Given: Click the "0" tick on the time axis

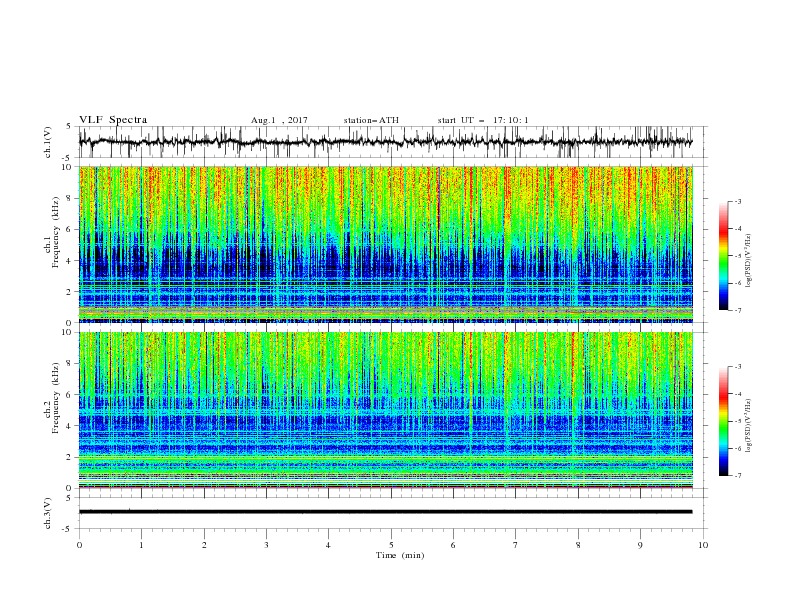Looking at the screenshot, I should pyautogui.click(x=79, y=545).
